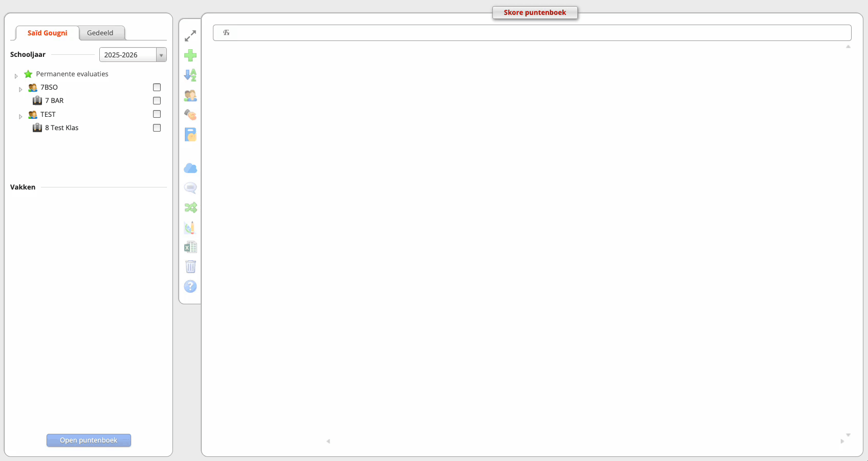Open the blue question mark help icon
The height and width of the screenshot is (461, 868).
(x=190, y=286)
